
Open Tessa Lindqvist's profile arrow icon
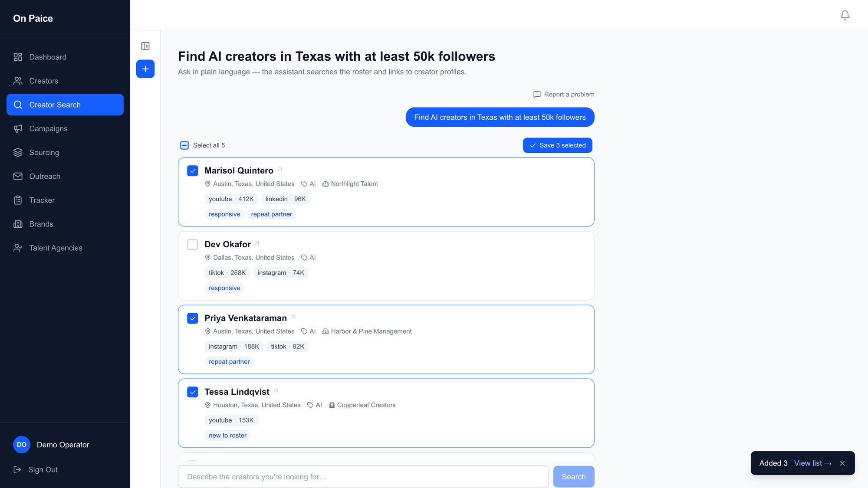[276, 391]
